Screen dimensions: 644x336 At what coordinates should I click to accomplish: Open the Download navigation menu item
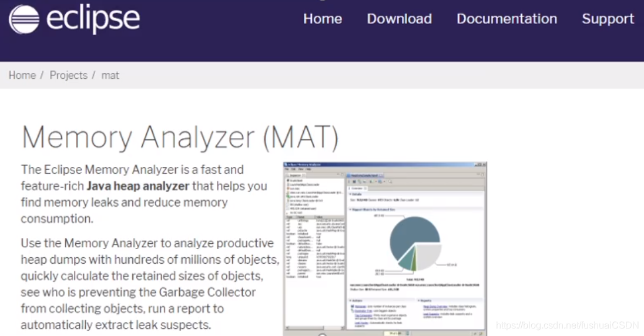399,19
